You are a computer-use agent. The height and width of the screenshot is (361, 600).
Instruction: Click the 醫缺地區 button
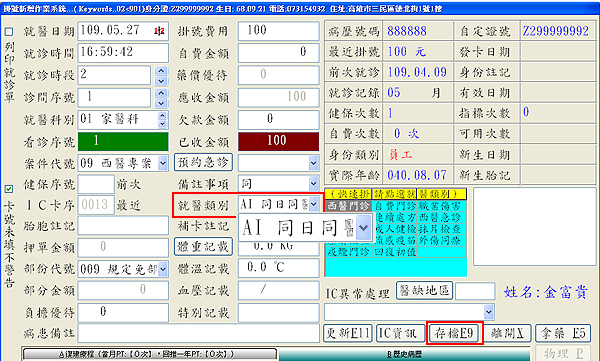[424, 291]
